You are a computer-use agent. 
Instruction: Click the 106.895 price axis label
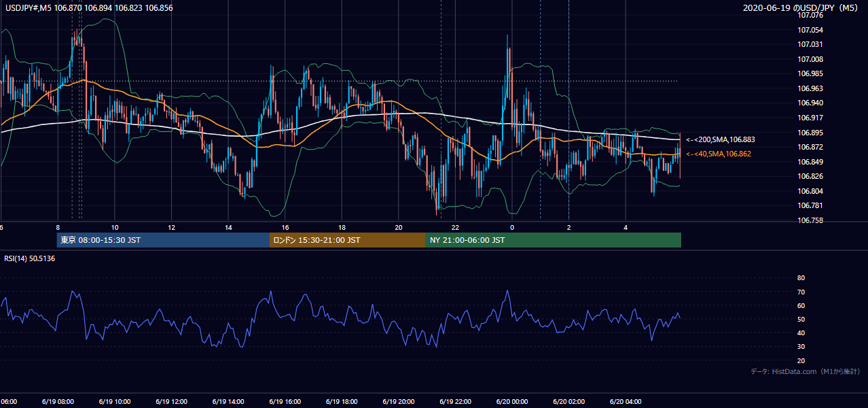tap(810, 133)
